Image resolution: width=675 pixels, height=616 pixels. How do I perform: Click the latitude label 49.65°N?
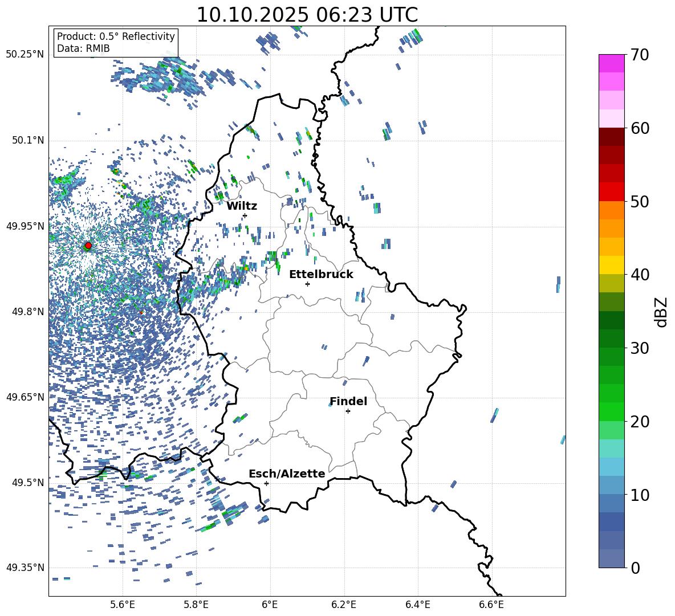point(25,397)
